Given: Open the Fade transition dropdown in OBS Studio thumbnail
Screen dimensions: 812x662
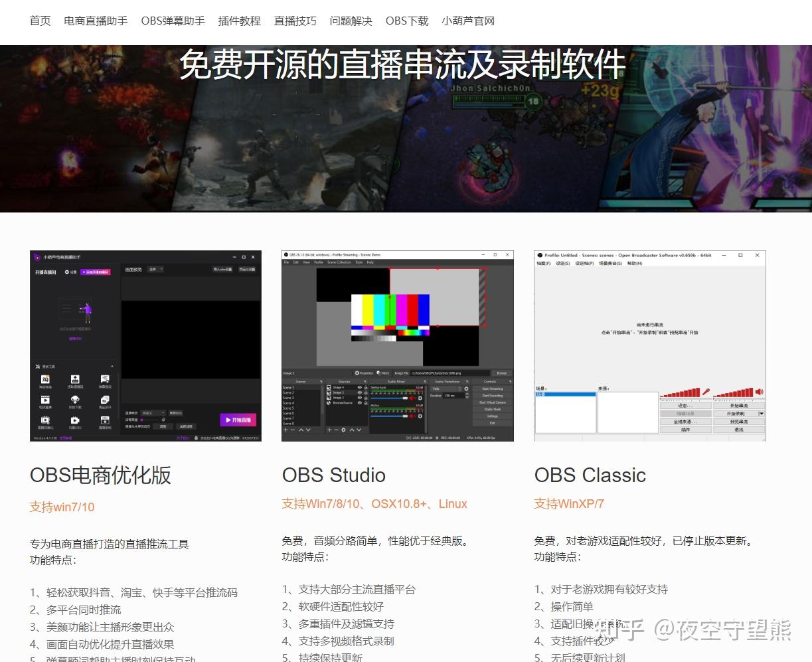Looking at the screenshot, I should (446, 388).
